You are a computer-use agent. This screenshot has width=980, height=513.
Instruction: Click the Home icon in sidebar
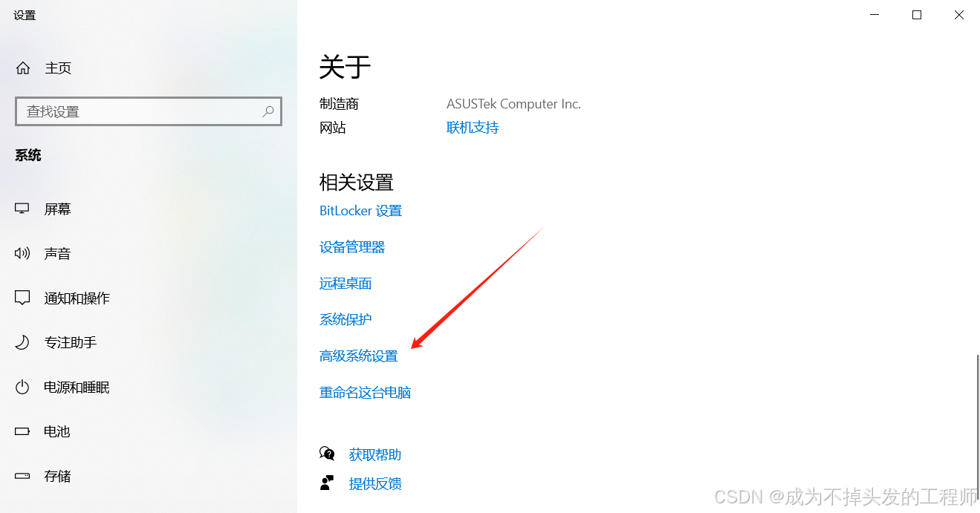coord(23,68)
